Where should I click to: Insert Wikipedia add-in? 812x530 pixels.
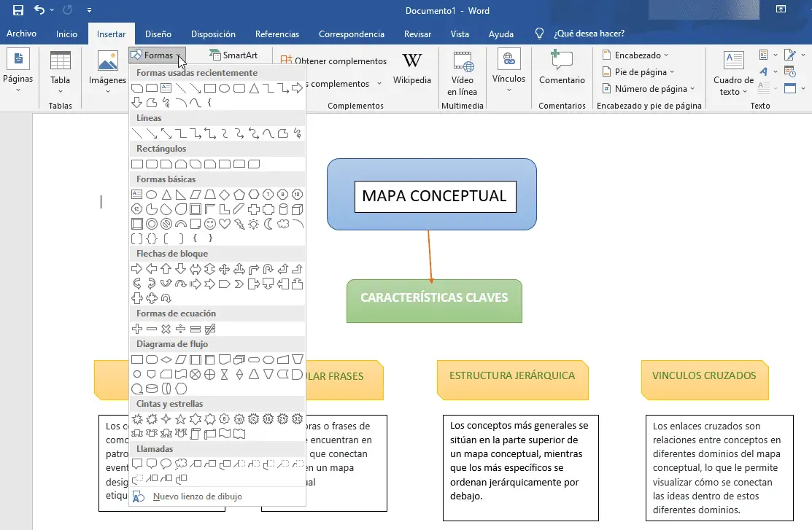[x=411, y=69]
